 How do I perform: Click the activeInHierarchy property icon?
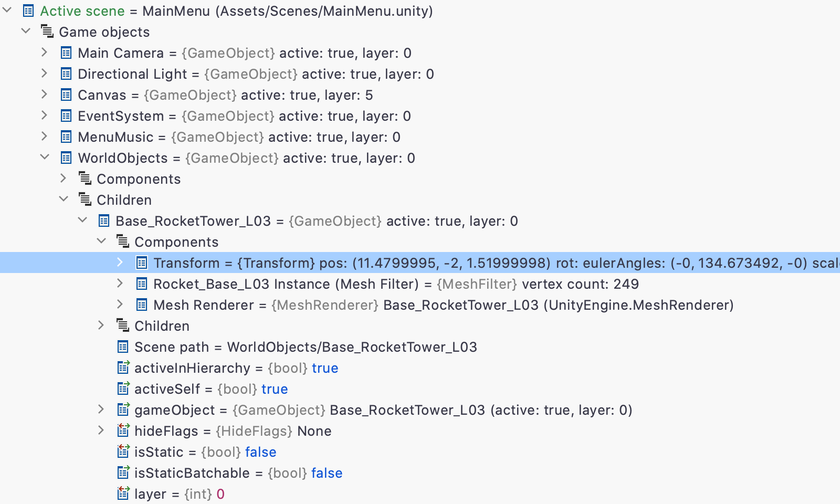tap(123, 367)
